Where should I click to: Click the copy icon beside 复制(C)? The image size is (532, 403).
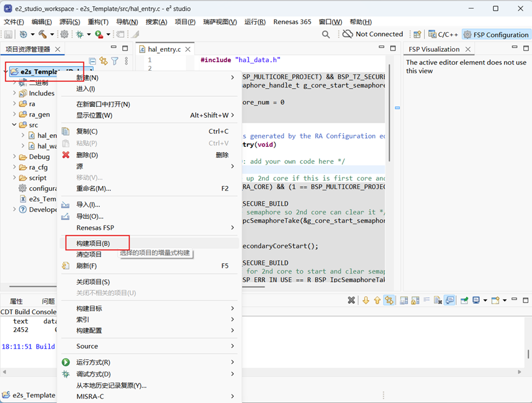(66, 131)
